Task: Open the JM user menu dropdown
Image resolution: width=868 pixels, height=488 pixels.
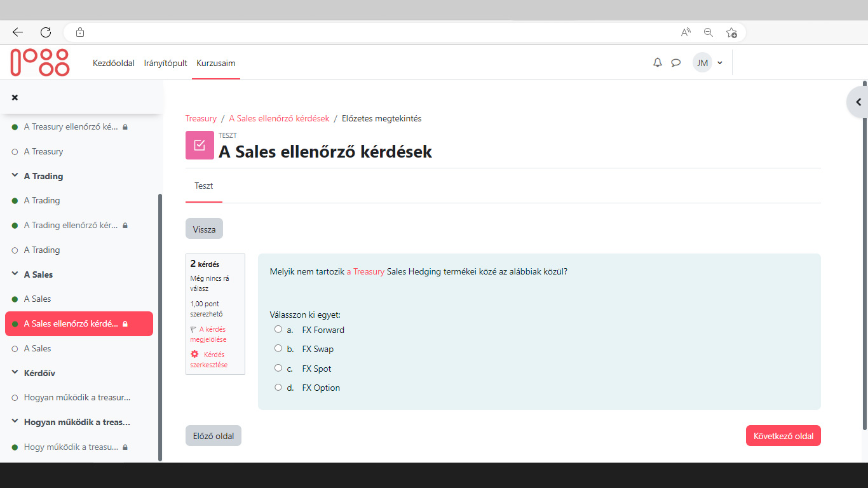Action: point(708,63)
